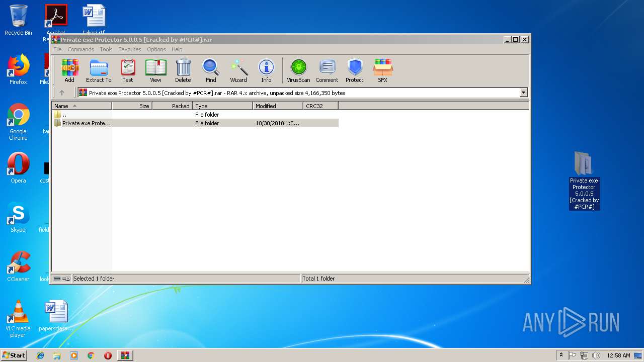Sort by Type column header

[223, 106]
